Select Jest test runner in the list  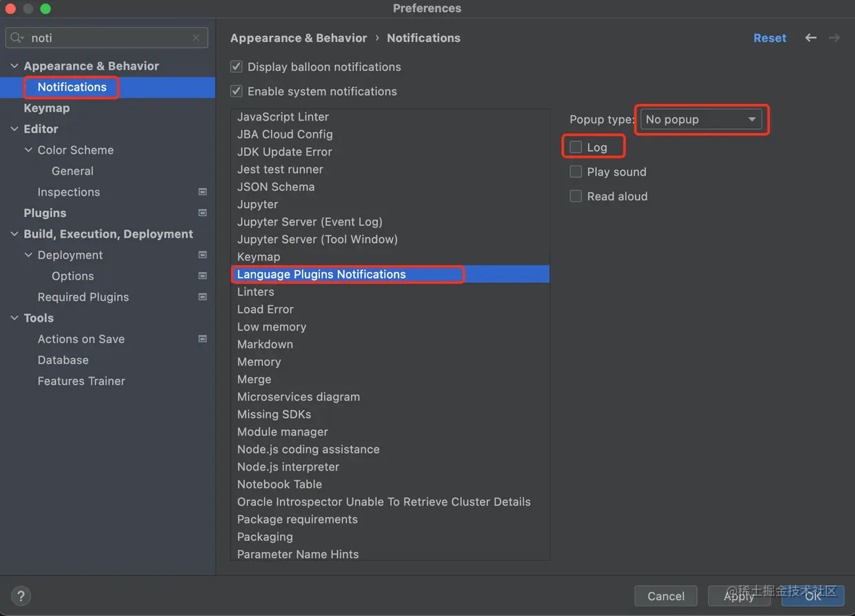pyautogui.click(x=390, y=170)
